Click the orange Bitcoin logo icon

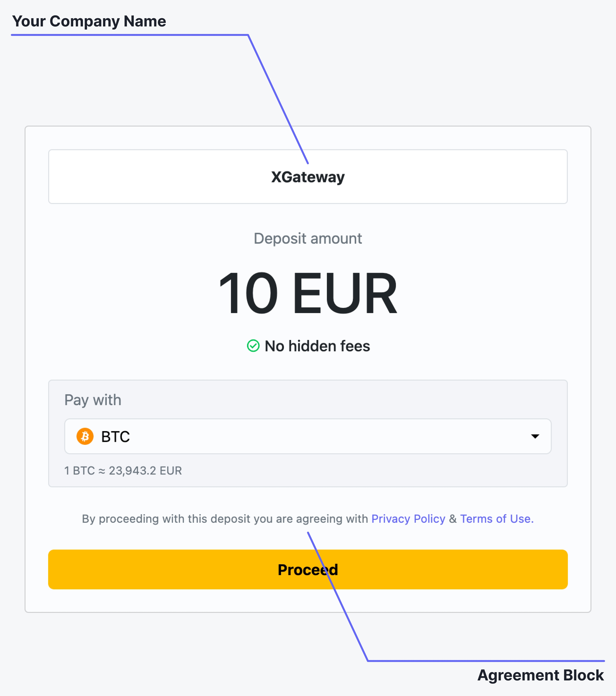click(85, 436)
